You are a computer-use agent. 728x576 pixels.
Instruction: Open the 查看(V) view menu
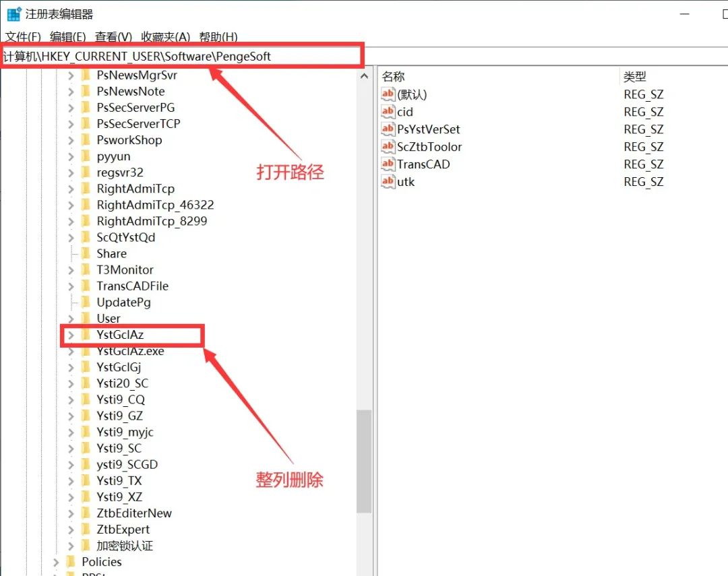[x=113, y=37]
